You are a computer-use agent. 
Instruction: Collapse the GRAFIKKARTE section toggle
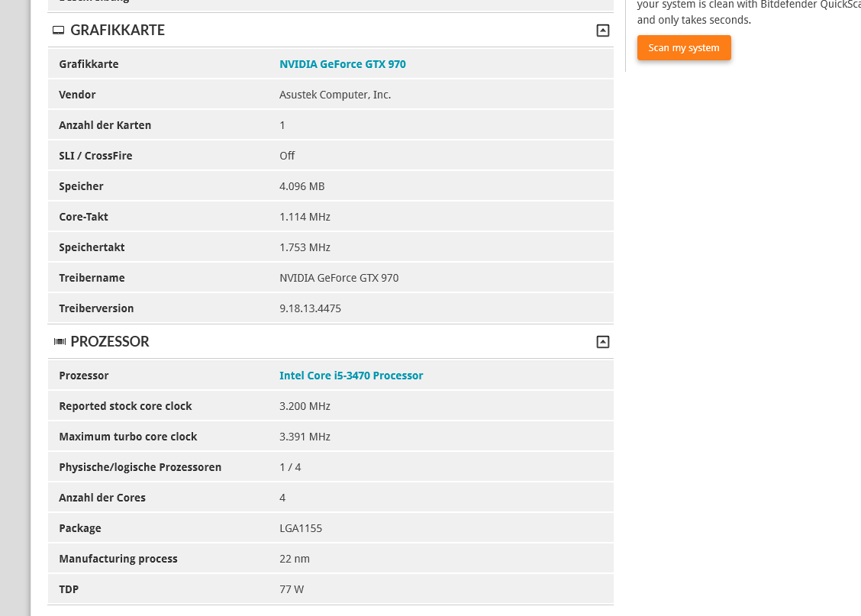point(602,31)
